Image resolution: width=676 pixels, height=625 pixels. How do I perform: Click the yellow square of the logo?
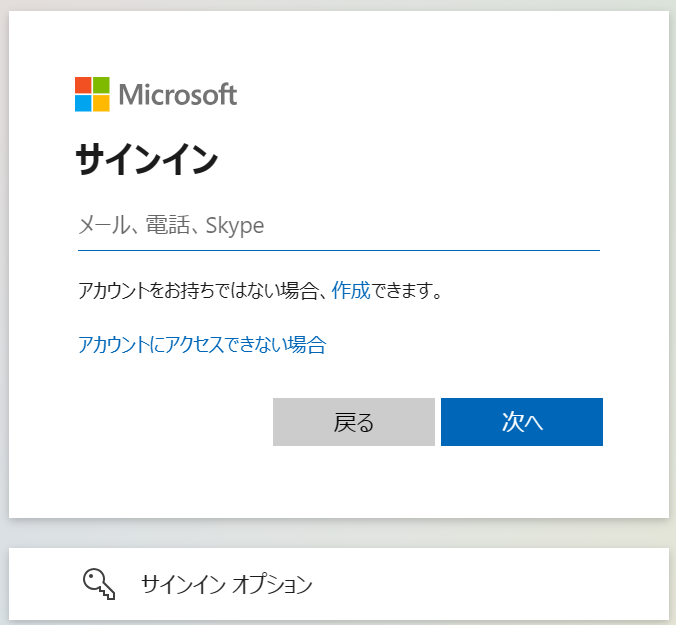101,103
